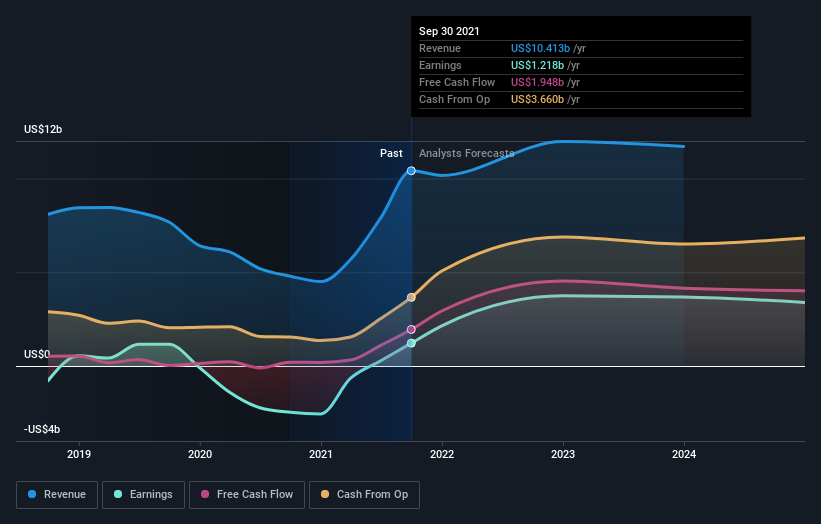Click the orange Cash From Op legend dot

(x=325, y=494)
